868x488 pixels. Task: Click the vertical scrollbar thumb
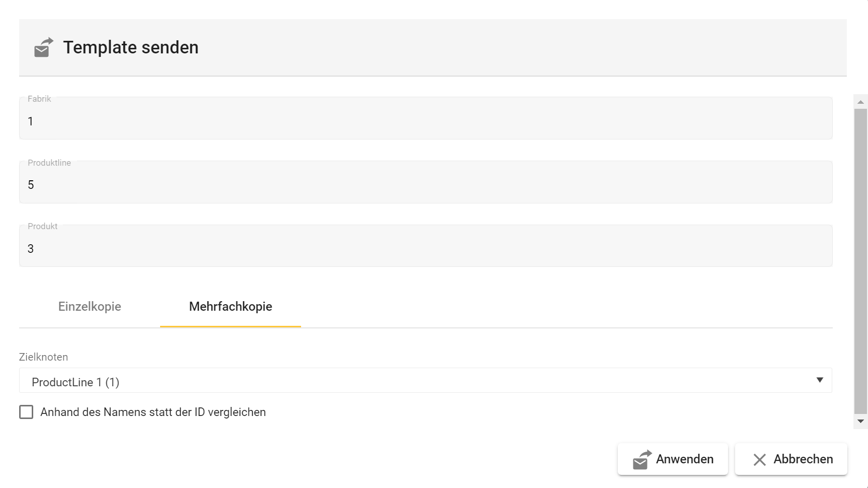pyautogui.click(x=860, y=261)
